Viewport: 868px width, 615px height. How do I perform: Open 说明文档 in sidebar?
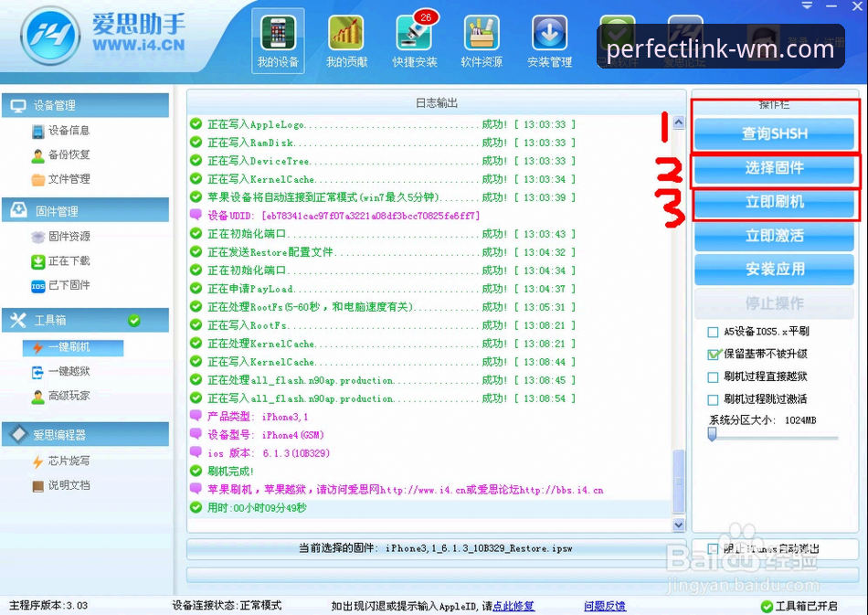click(x=61, y=485)
